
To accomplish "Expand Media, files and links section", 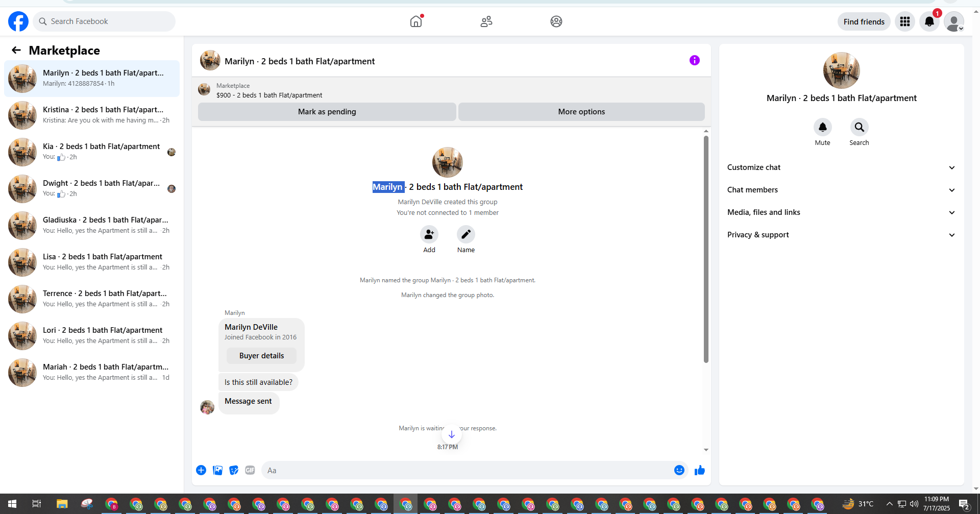I will tap(841, 212).
